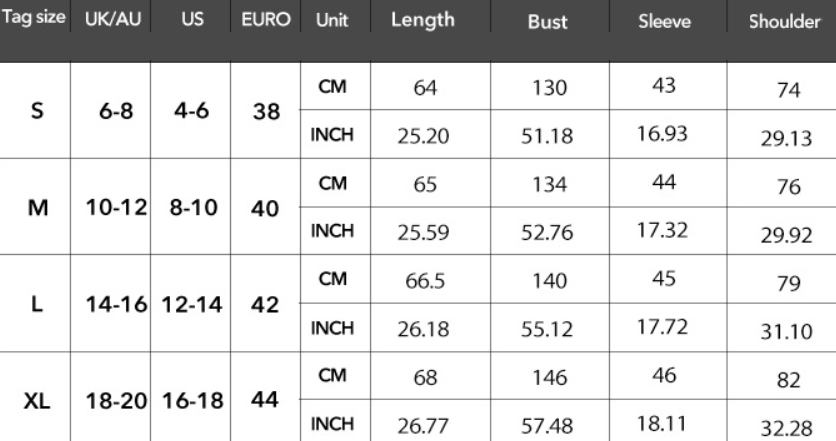This screenshot has width=836, height=441.
Task: Click the US size 4-6 cell
Action: [x=190, y=113]
